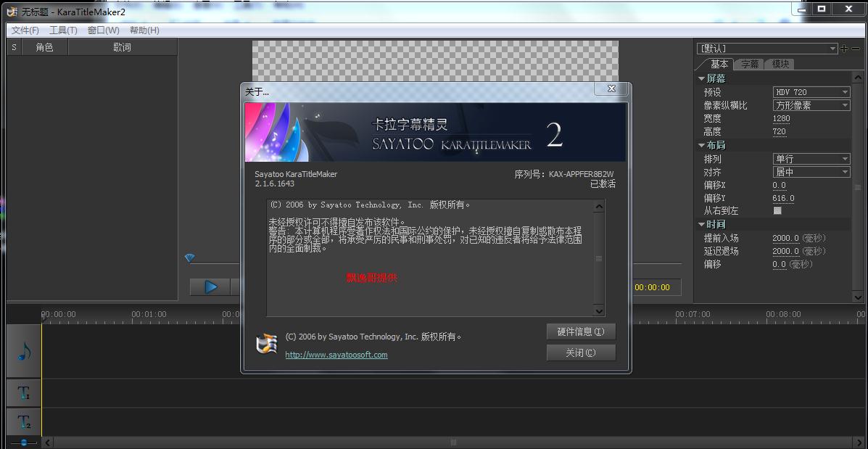Open the 像素纵横比 dropdown
This screenshot has height=449, width=868.
811,105
